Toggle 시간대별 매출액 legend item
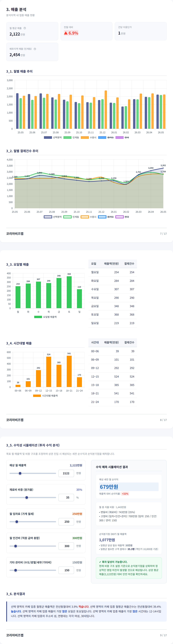 pyautogui.click(x=45, y=396)
